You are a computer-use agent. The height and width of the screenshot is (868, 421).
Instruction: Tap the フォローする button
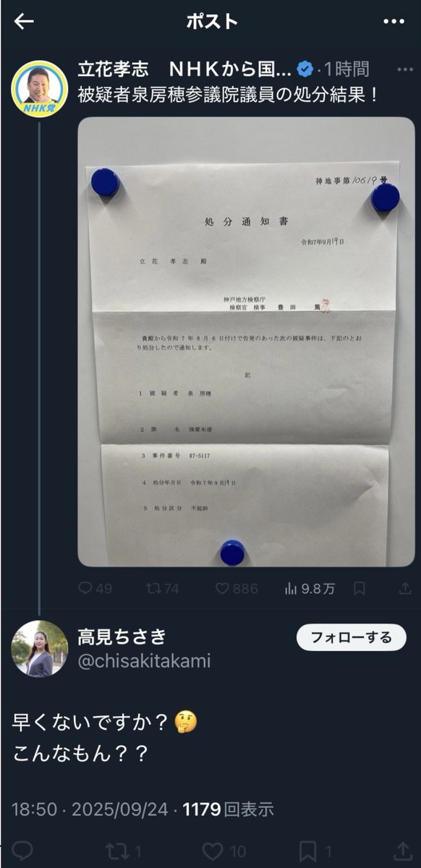click(351, 637)
